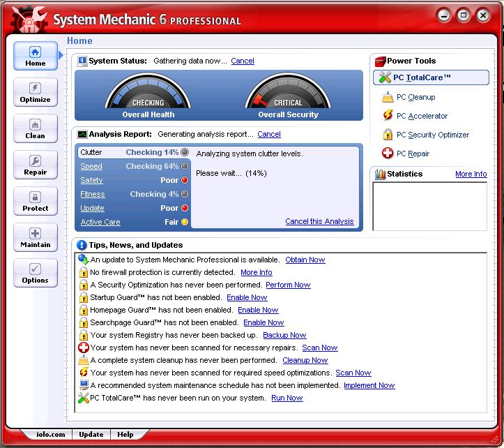Click the Tips, News, and Updates info icon
504x448 pixels.
(82, 245)
